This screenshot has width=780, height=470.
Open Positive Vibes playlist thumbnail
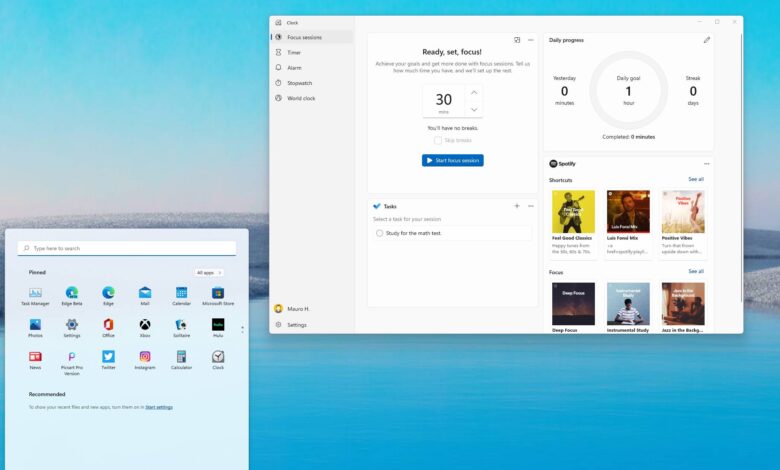(x=683, y=211)
